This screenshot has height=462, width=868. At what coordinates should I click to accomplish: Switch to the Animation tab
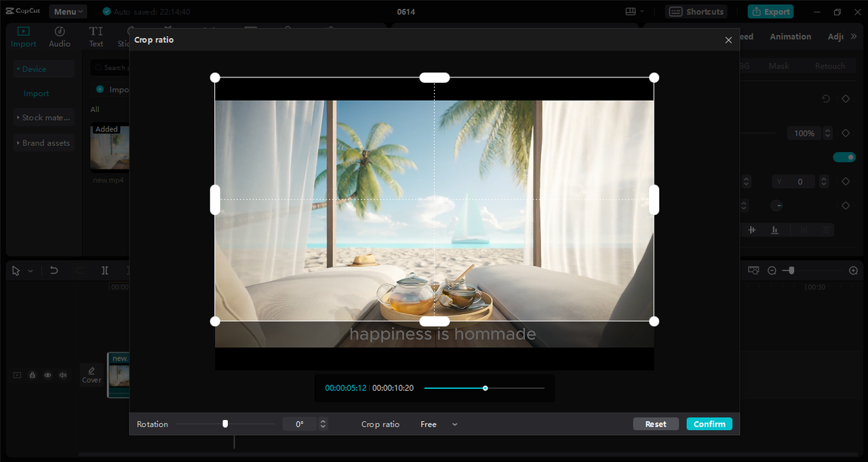click(x=790, y=36)
